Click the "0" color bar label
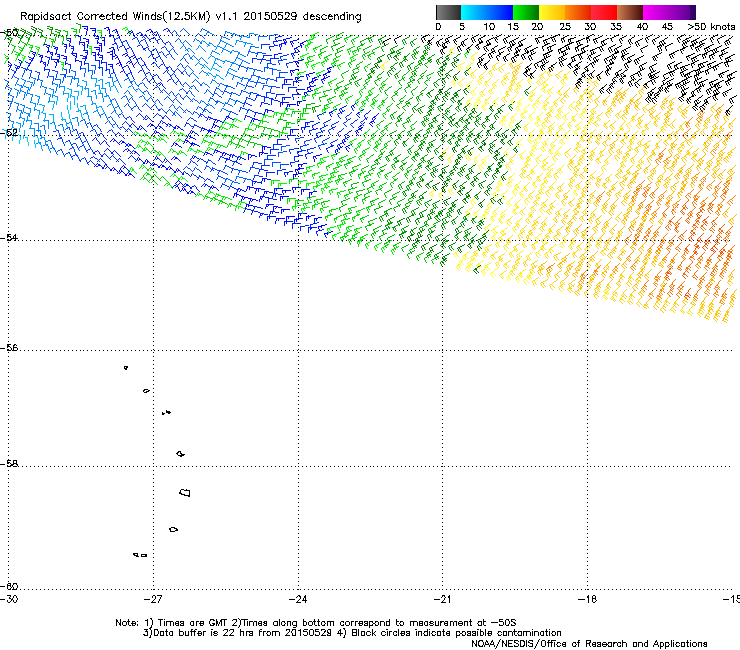 pos(438,26)
